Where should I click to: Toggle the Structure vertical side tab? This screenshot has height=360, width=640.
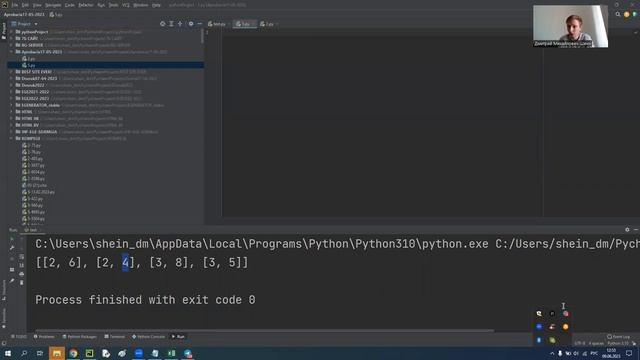click(4, 290)
